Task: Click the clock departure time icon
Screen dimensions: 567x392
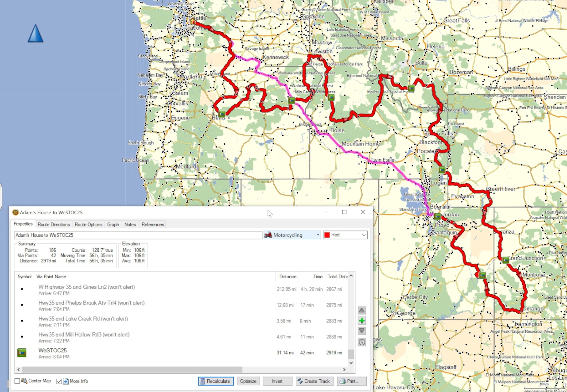Action: click(x=362, y=342)
